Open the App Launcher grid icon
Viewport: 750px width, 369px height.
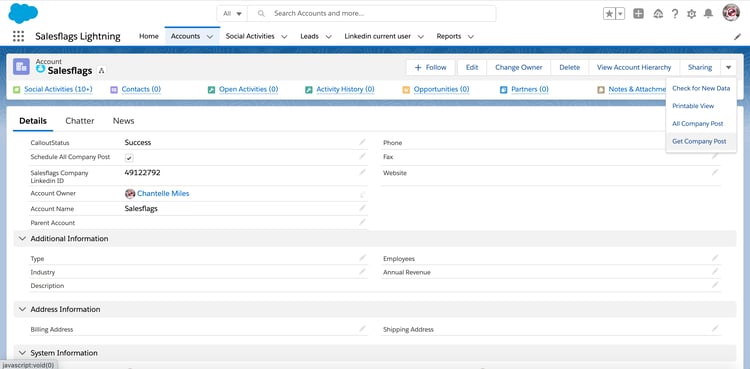click(18, 36)
